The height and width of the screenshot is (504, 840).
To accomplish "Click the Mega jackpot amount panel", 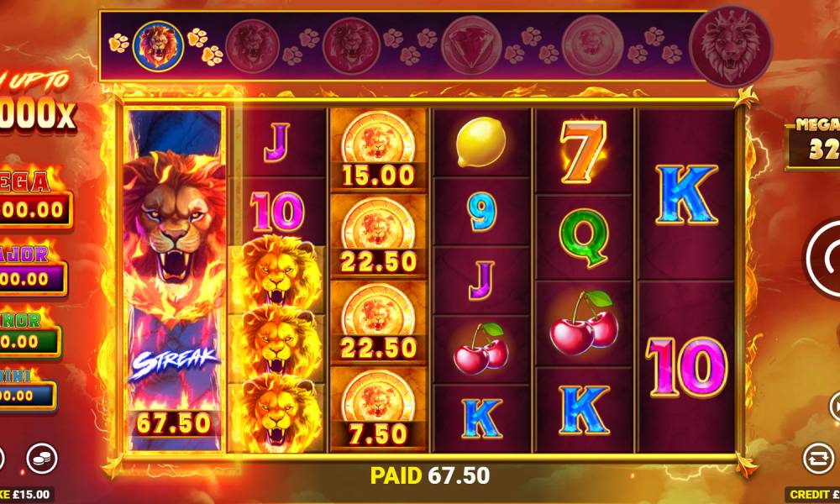I will pyautogui.click(x=34, y=209).
